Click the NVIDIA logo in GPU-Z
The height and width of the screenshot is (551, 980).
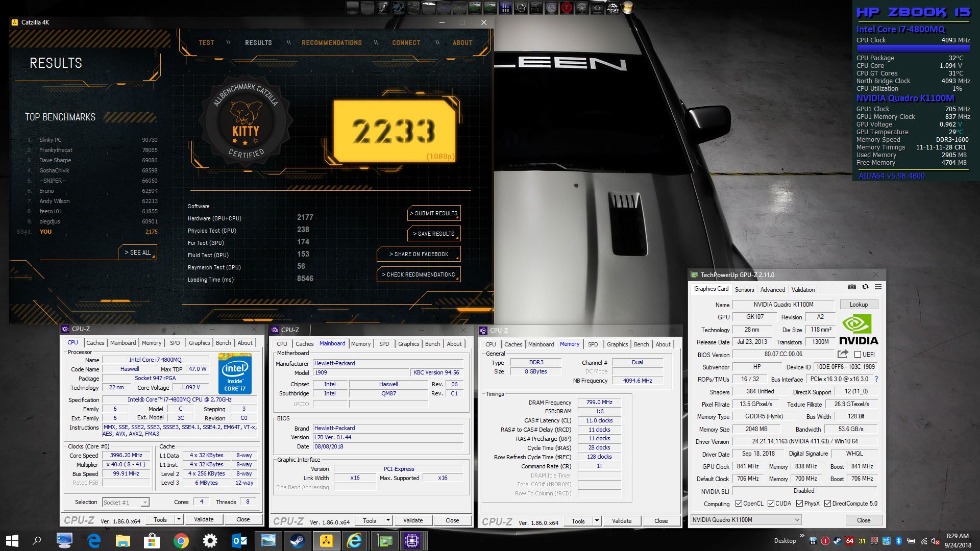[859, 330]
